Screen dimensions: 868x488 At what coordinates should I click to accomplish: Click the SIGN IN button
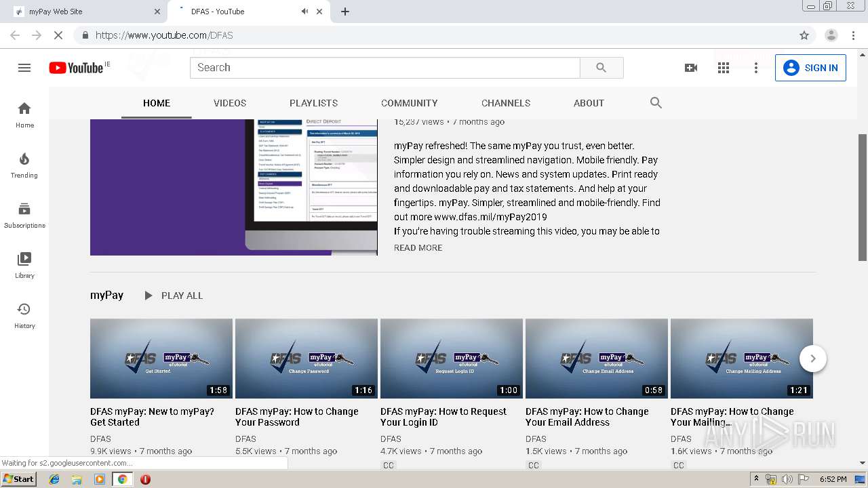pyautogui.click(x=810, y=68)
